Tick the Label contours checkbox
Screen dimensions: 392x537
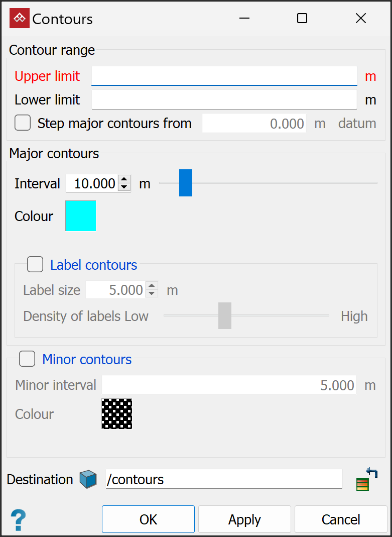click(x=35, y=264)
